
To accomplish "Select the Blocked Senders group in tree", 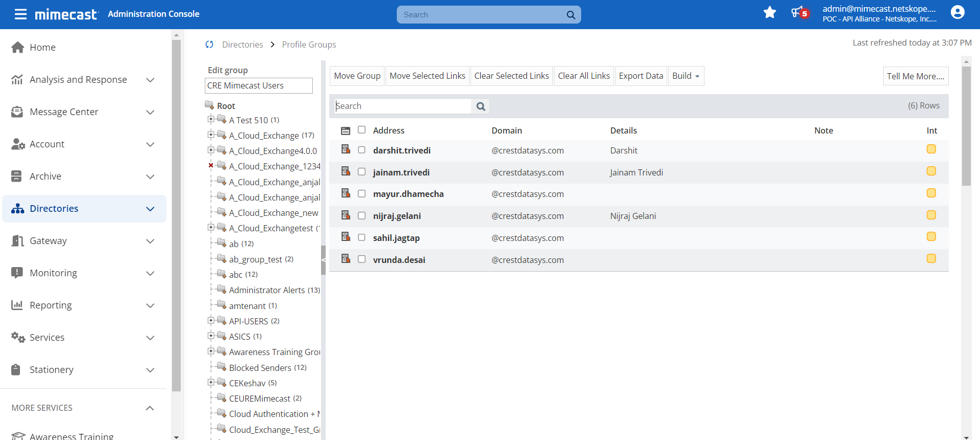I will pos(260,367).
